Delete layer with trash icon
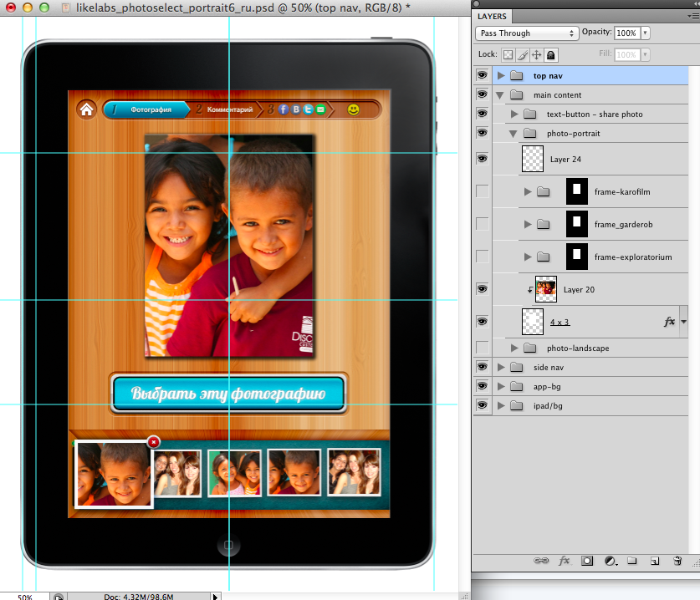The image size is (700, 600). [677, 561]
